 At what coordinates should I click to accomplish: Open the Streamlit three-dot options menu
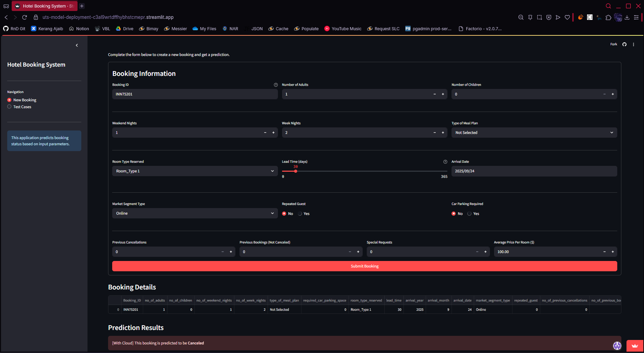[633, 44]
